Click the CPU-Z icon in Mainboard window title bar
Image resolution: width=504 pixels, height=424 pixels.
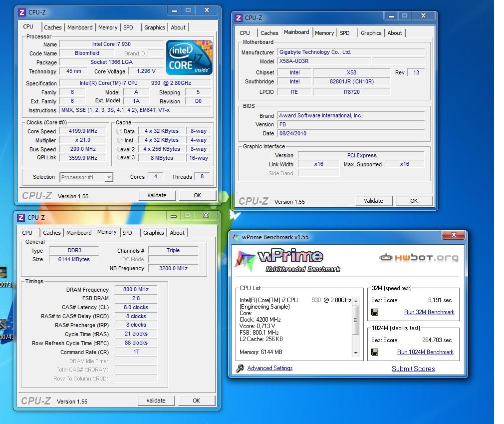pyautogui.click(x=239, y=18)
